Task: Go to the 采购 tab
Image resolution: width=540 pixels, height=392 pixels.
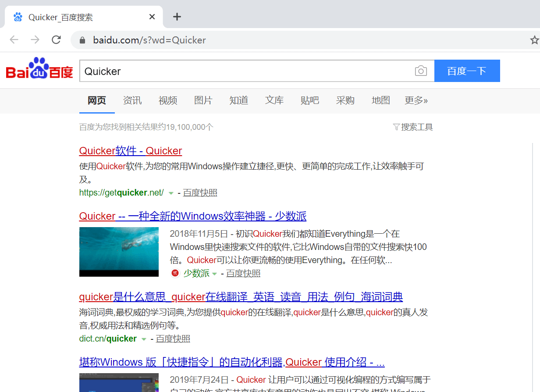Action: (345, 100)
